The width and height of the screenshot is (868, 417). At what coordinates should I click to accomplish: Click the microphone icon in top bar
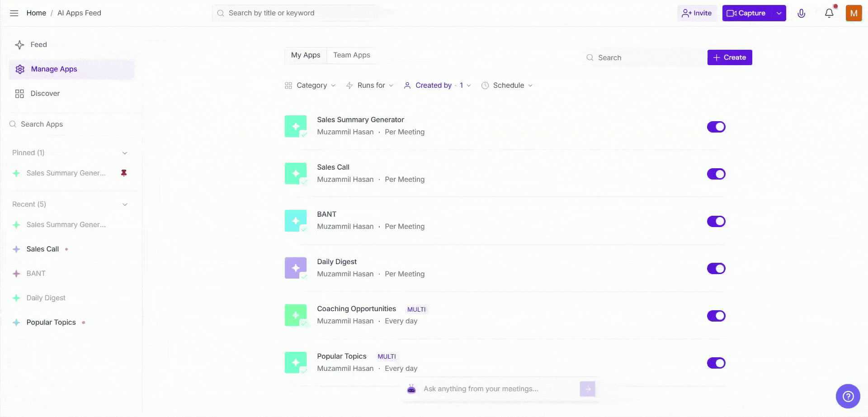pyautogui.click(x=802, y=13)
